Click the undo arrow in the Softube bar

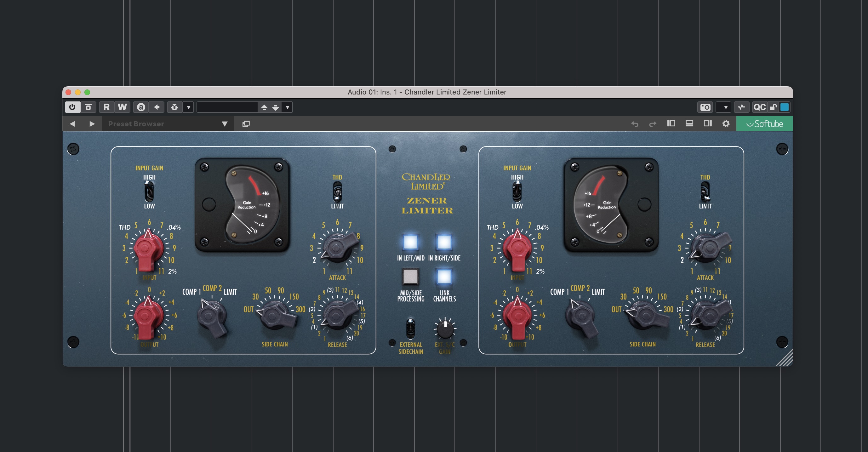click(635, 124)
